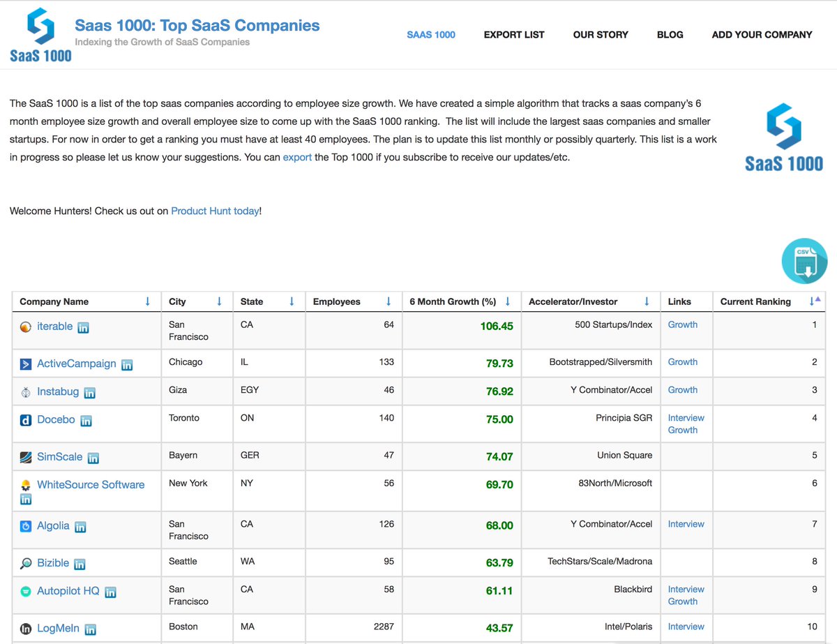Click the Docebo company logo icon
This screenshot has width=837, height=644.
tap(26, 420)
